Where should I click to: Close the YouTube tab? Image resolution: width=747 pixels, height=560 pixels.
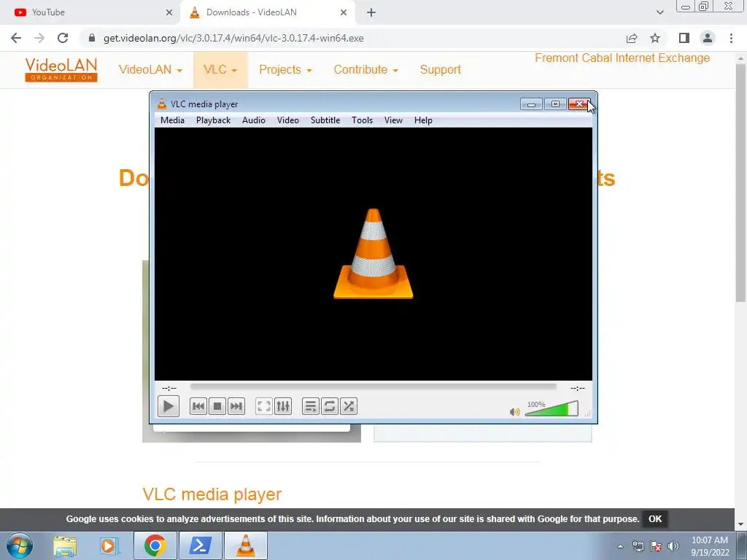point(169,12)
